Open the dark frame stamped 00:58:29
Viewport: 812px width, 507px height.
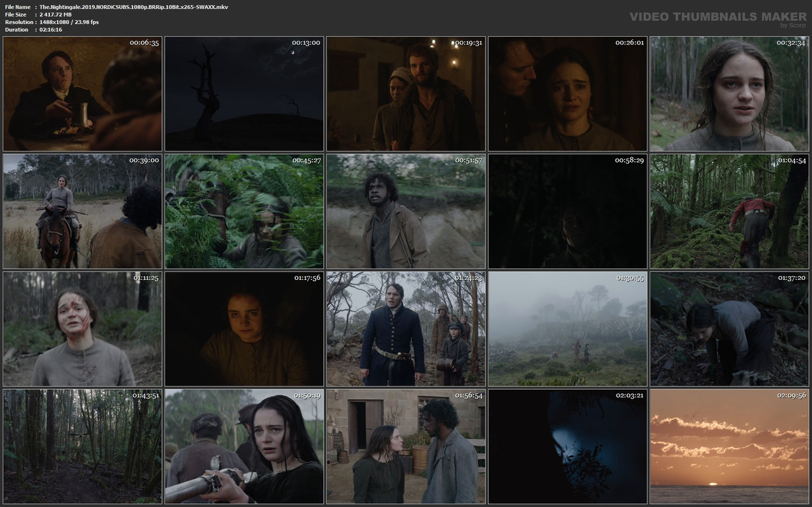568,211
